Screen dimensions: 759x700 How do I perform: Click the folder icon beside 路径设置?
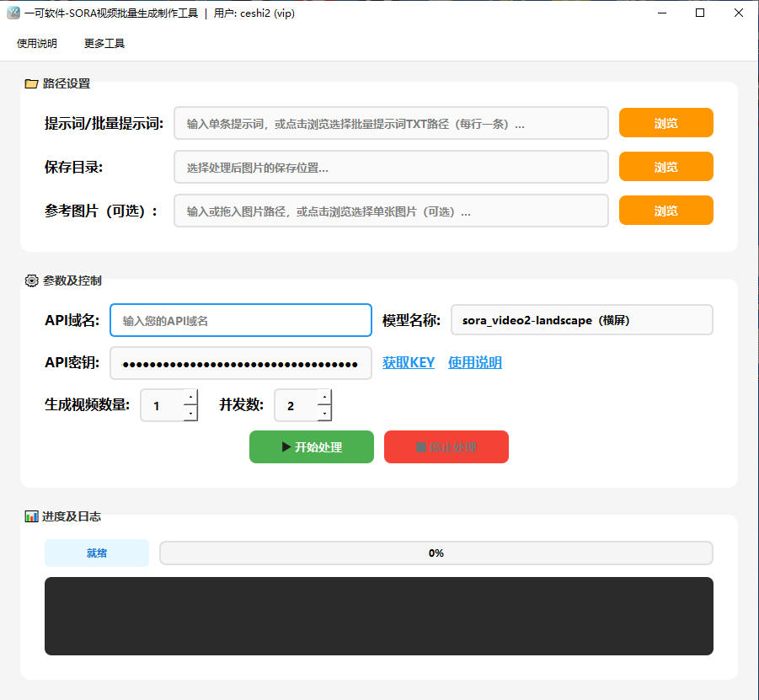coord(31,83)
